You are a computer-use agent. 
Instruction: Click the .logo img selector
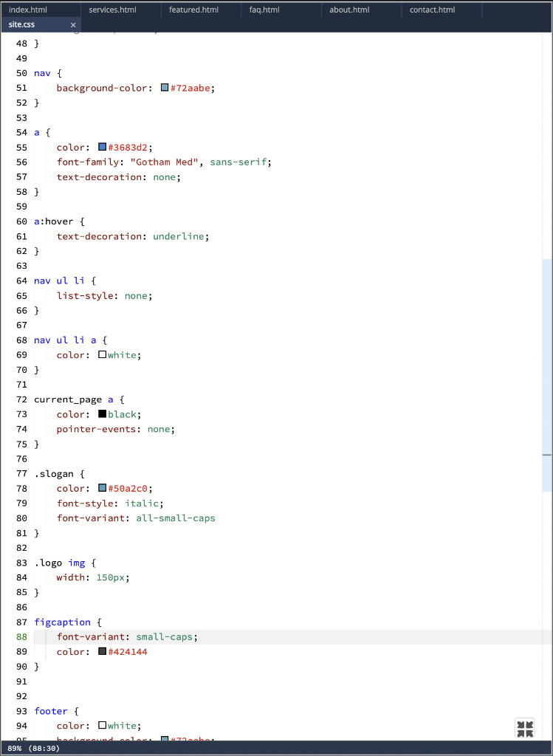coord(59,563)
